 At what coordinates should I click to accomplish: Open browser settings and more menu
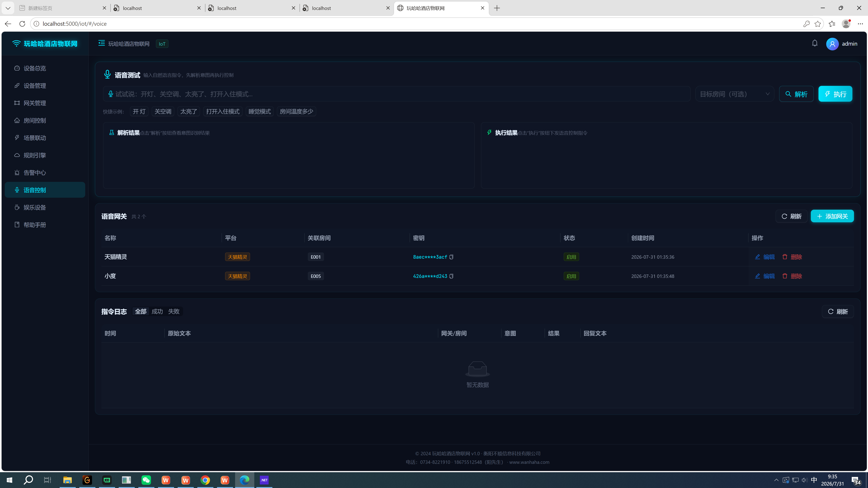[x=860, y=24]
